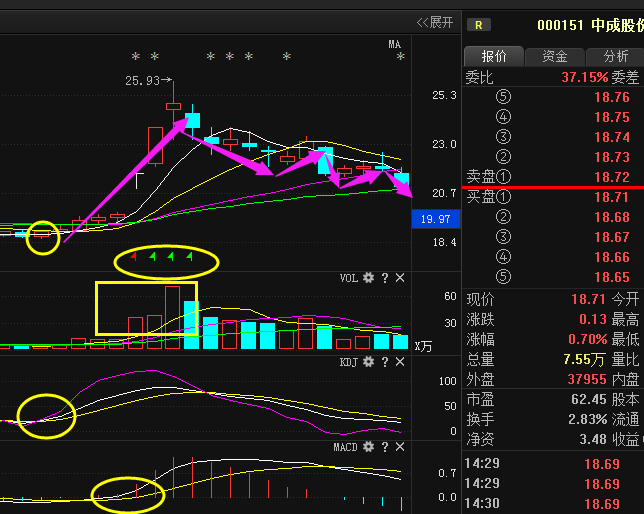This screenshot has height=514, width=644.
Task: Expand the panel via <<展开
Action: (435, 22)
